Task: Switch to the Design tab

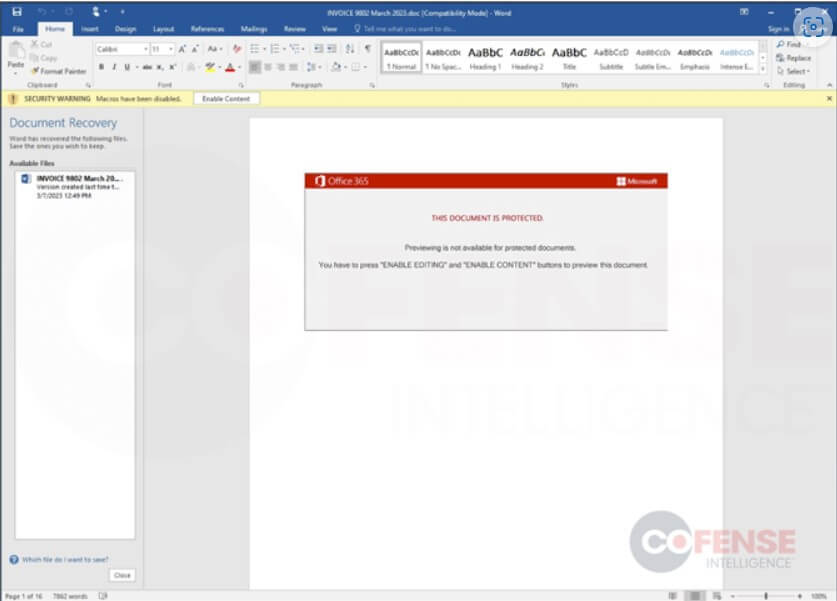Action: pyautogui.click(x=125, y=29)
